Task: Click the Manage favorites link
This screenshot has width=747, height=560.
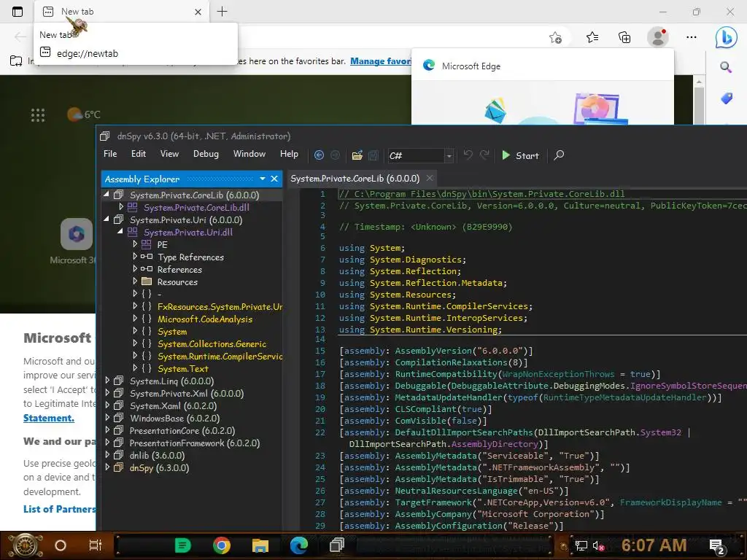Action: (381, 61)
